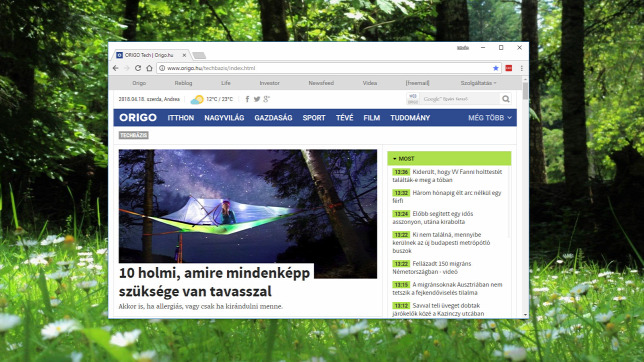Click the ORIGO logo
The height and width of the screenshot is (362, 644).
point(138,118)
